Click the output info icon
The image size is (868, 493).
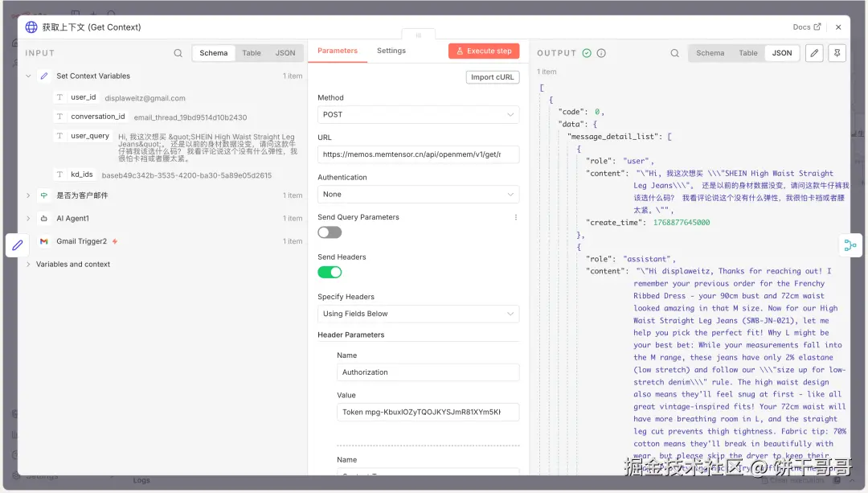601,53
